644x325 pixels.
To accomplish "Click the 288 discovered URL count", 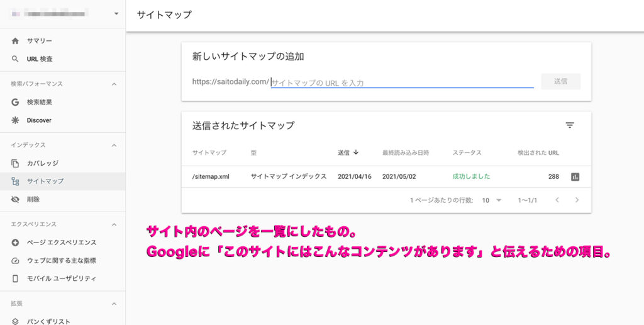I will tap(553, 176).
